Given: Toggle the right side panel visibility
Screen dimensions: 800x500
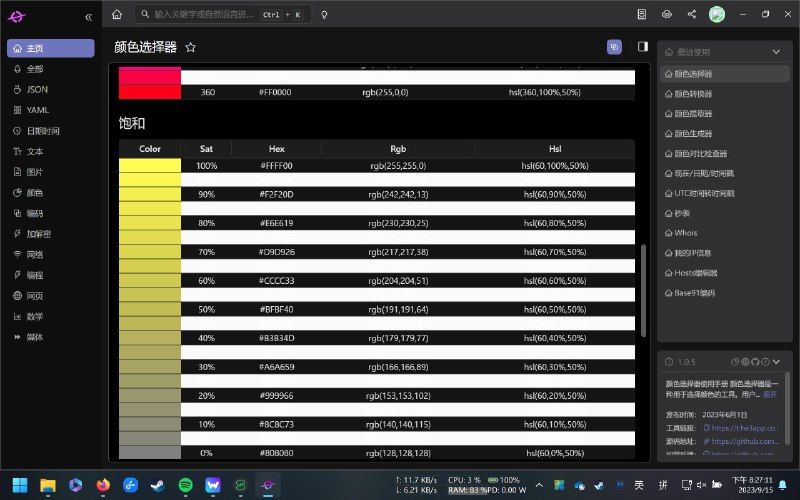Looking at the screenshot, I should [x=642, y=47].
